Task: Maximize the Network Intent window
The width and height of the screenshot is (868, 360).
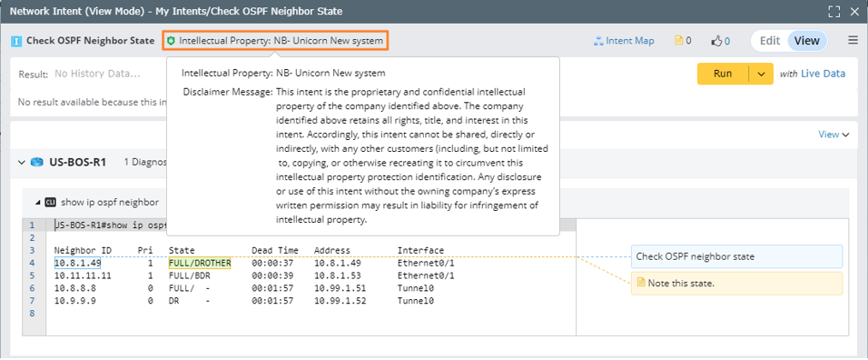Action: pyautogui.click(x=834, y=11)
